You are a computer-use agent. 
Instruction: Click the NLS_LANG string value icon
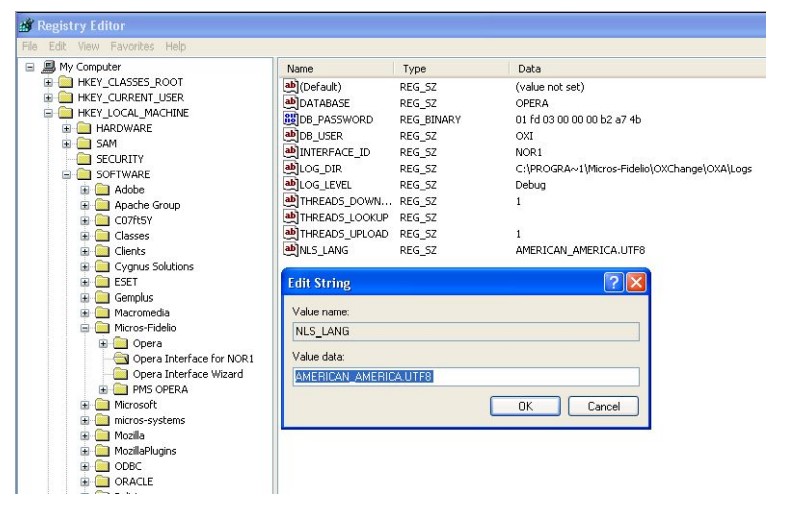(x=291, y=249)
